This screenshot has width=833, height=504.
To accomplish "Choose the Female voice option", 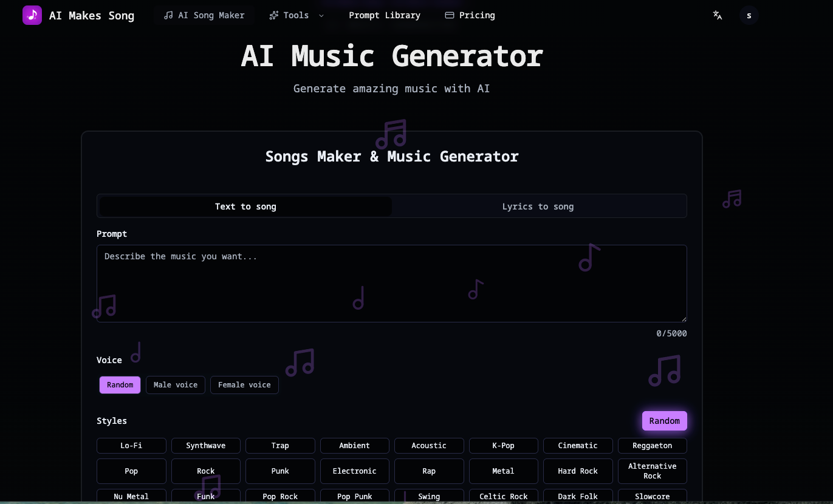I will point(244,384).
